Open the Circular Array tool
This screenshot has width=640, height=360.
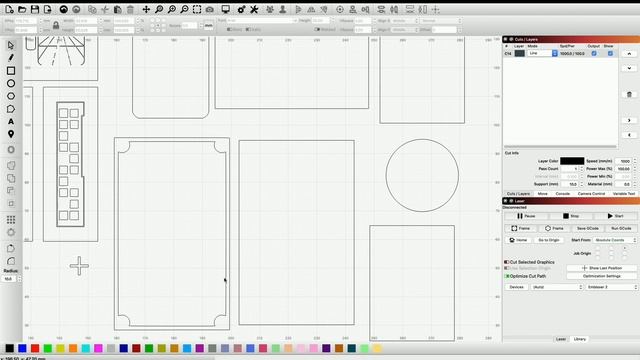11,232
